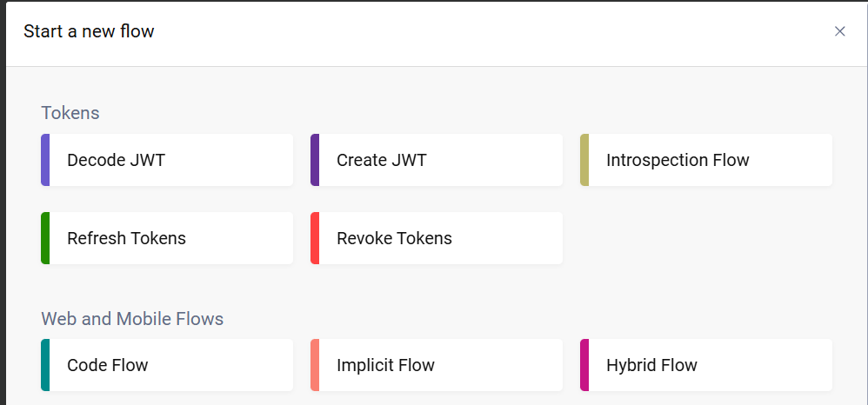Click the salmon stripe on Implicit Flow
Screen dimensions: 868x405
tap(315, 365)
